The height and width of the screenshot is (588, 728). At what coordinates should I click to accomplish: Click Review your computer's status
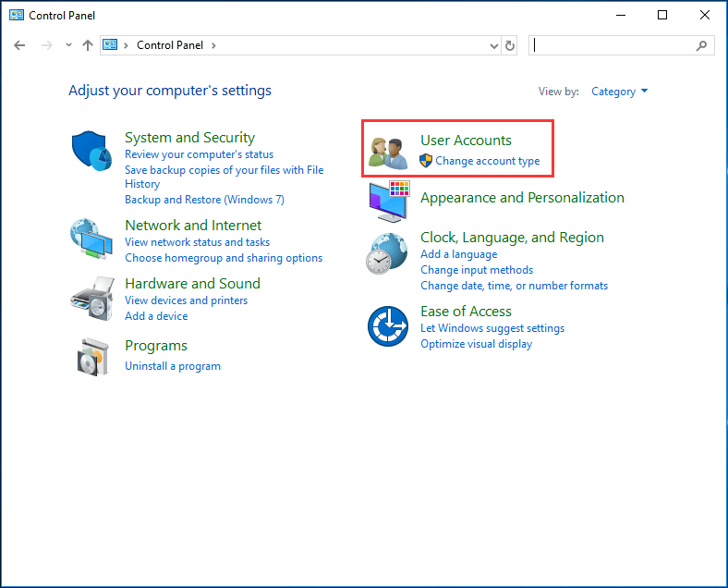(x=200, y=154)
